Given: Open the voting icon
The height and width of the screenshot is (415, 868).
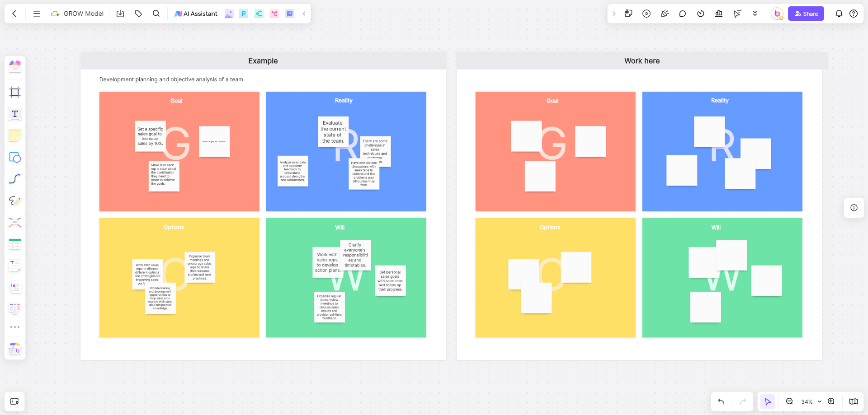Looking at the screenshot, I should point(719,14).
